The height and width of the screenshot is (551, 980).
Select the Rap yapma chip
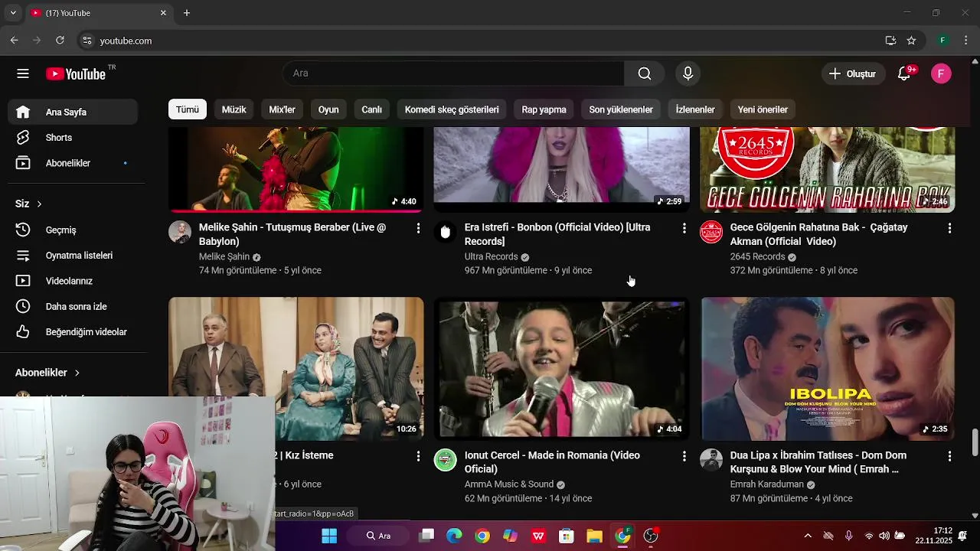(544, 109)
